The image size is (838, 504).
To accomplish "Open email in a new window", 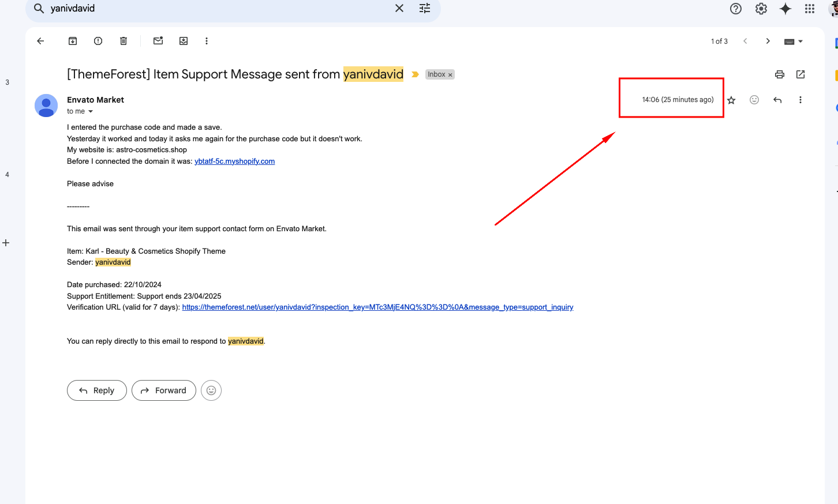I will click(800, 74).
